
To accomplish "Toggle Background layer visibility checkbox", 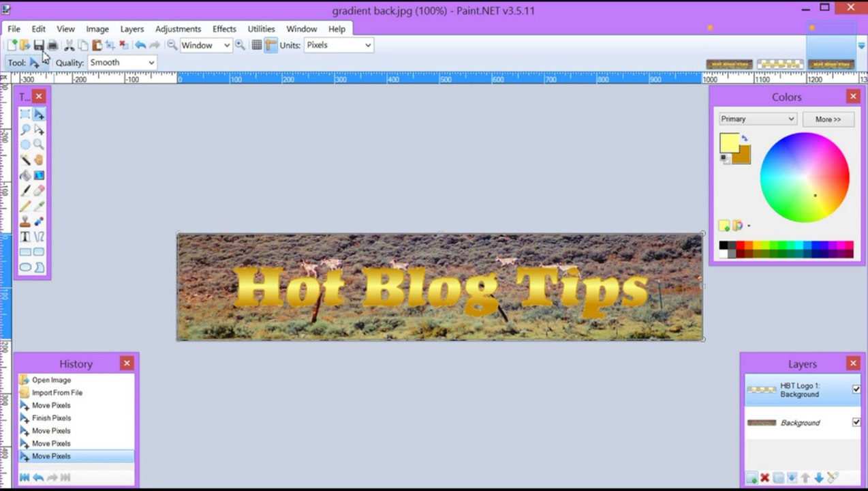I will coord(856,422).
